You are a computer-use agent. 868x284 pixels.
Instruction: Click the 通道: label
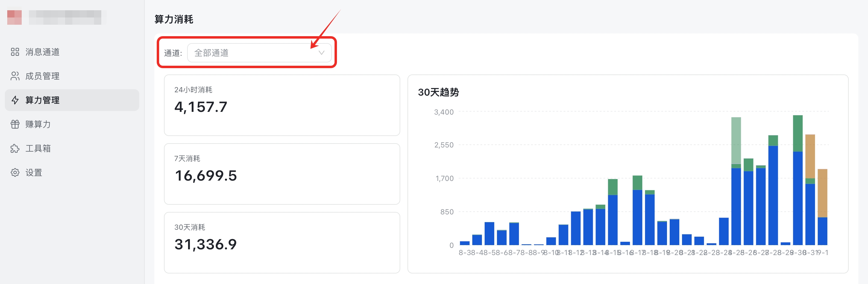coord(173,53)
